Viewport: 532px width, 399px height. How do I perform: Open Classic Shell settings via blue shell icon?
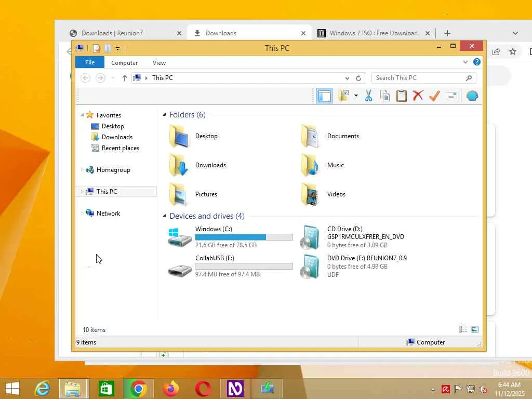point(472,96)
